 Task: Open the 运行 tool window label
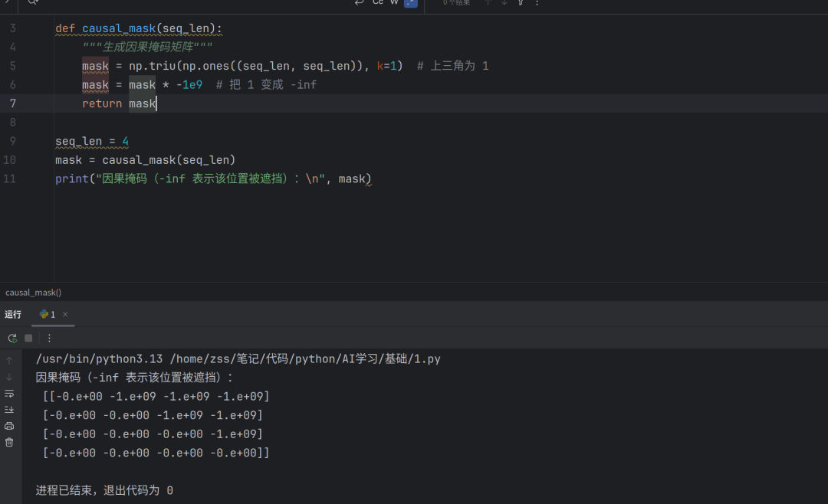(x=13, y=315)
